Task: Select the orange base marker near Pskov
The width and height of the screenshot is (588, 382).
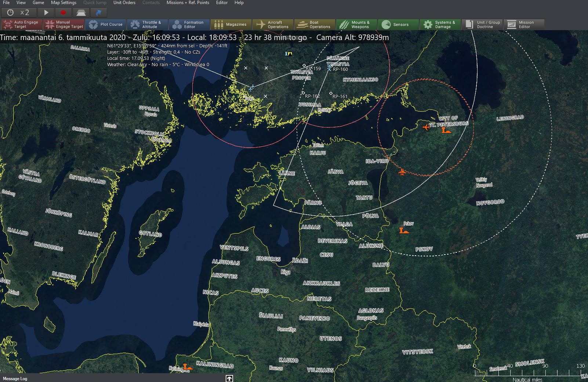Action: pyautogui.click(x=404, y=231)
